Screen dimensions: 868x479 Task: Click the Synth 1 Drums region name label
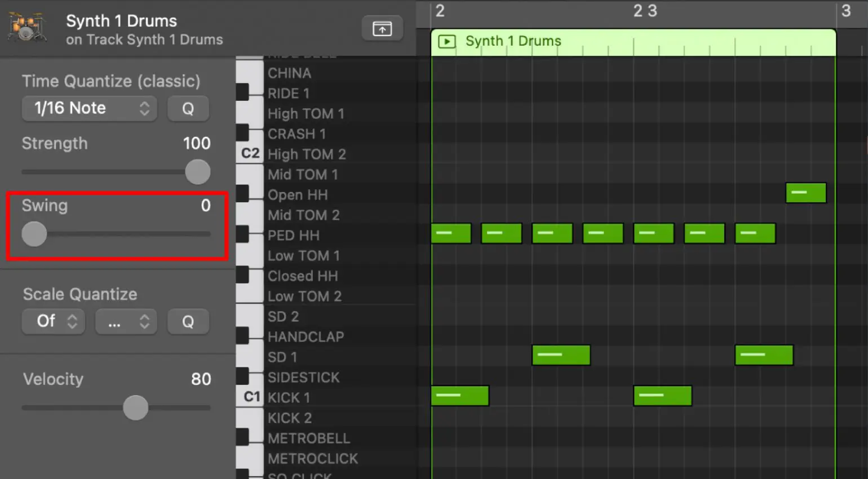pyautogui.click(x=513, y=41)
